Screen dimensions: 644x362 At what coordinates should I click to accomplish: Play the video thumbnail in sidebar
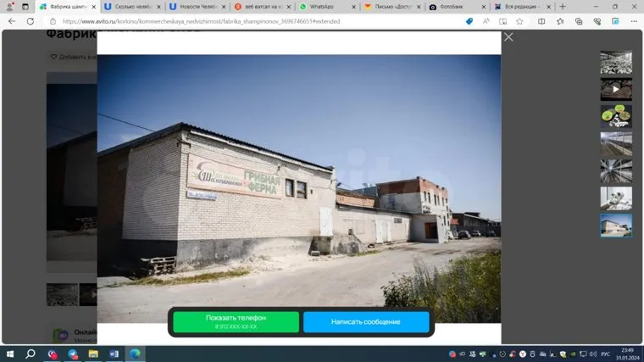616,89
